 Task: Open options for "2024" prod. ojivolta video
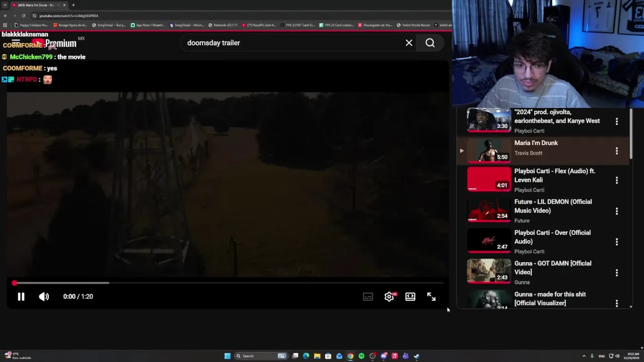pyautogui.click(x=617, y=121)
